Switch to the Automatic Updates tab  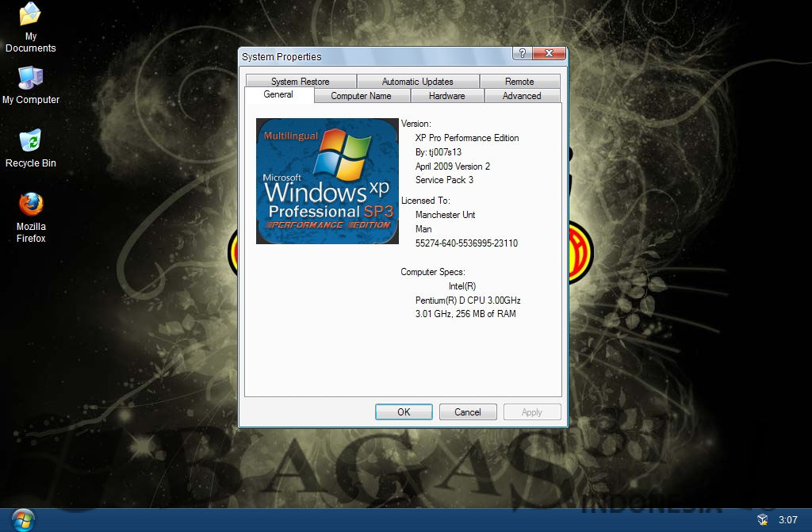click(417, 82)
